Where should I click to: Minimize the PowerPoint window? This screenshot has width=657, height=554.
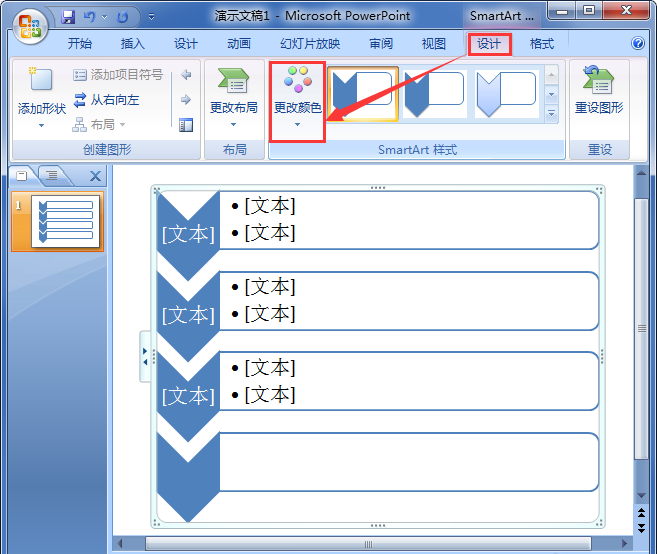[562, 11]
